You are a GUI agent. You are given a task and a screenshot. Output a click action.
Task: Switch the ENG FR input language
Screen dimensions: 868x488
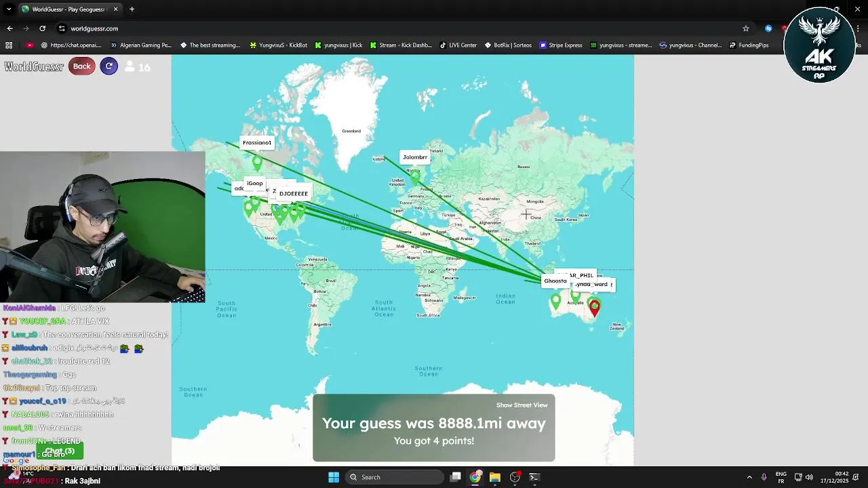pyautogui.click(x=781, y=477)
